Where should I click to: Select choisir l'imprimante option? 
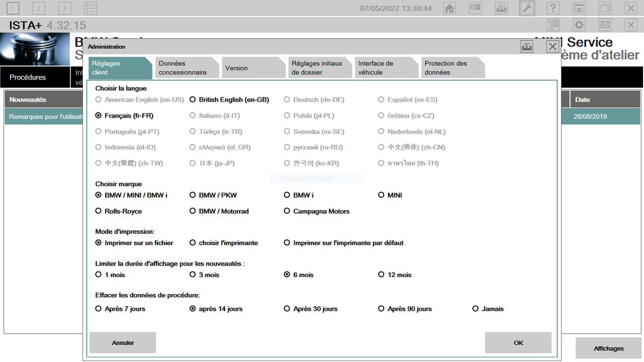[224, 243]
